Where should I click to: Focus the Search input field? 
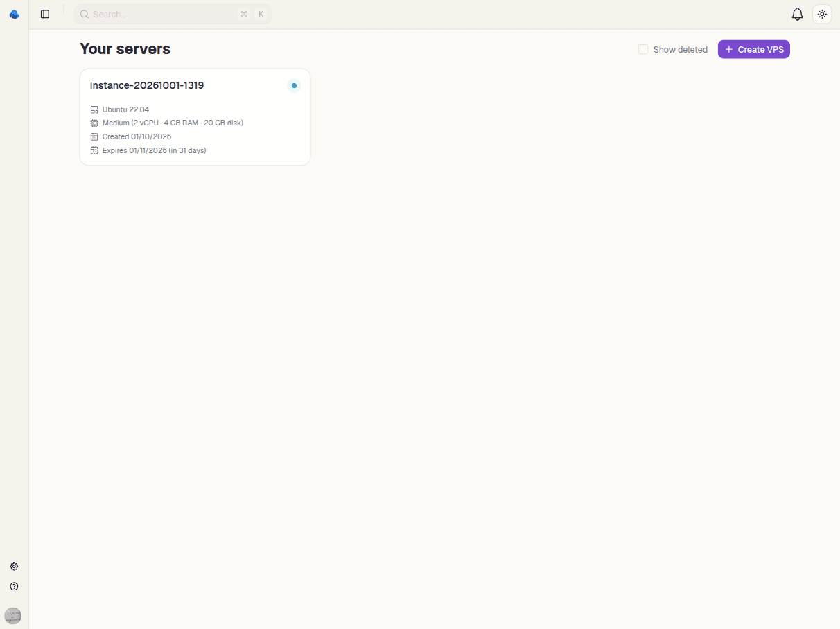[x=172, y=14]
